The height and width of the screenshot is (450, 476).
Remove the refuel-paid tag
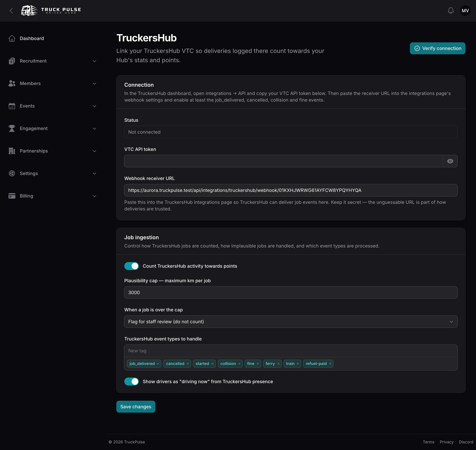[330, 364]
